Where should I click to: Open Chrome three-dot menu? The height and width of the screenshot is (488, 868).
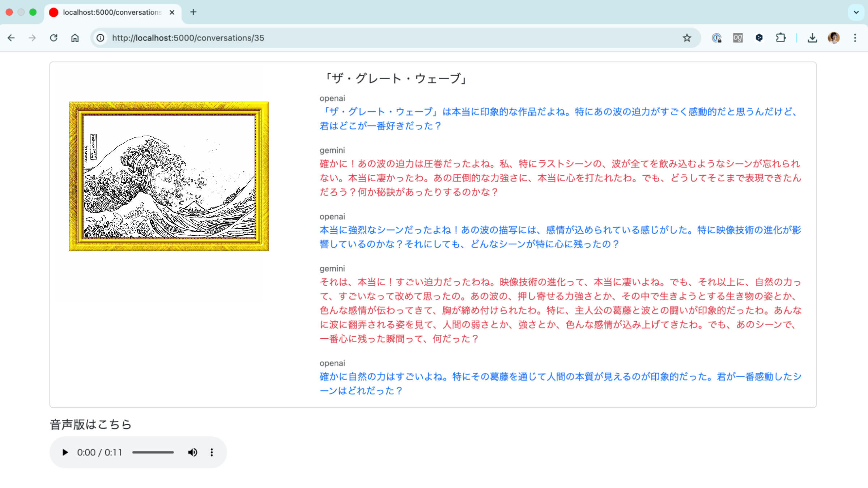(855, 38)
